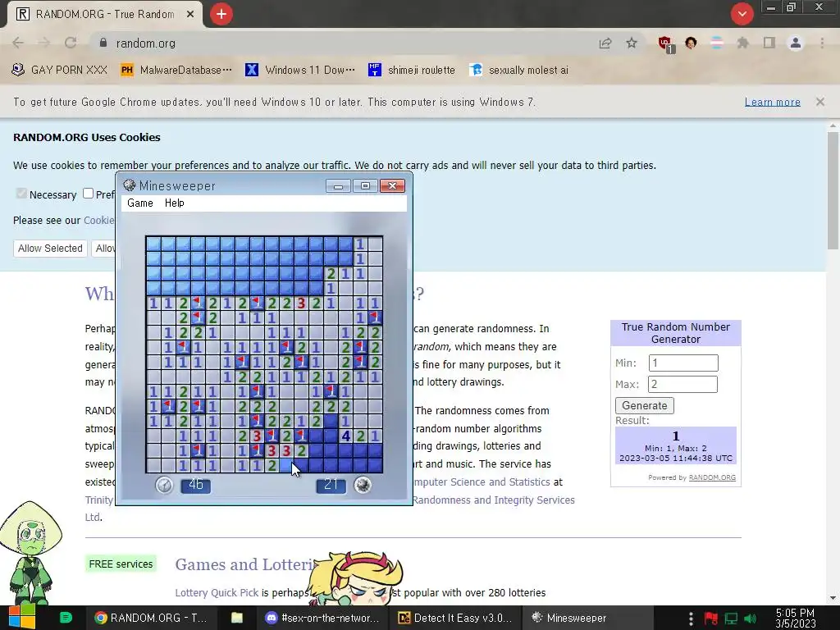Viewport: 840px width, 630px height.
Task: Open the Windows 11 Dow... bookmark
Action: click(x=300, y=71)
